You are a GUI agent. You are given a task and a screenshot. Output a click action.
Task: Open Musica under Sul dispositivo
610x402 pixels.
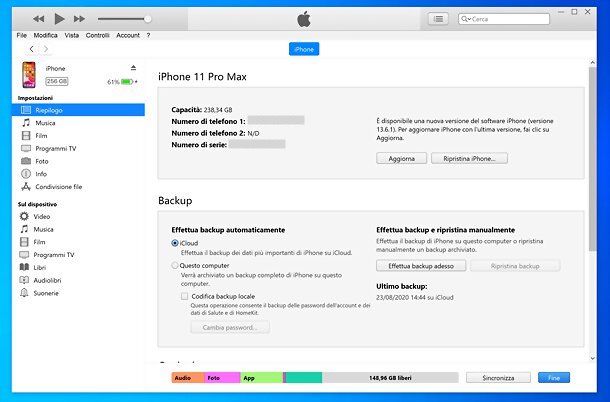coord(43,229)
